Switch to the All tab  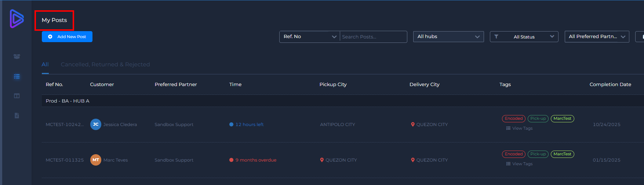pyautogui.click(x=45, y=64)
